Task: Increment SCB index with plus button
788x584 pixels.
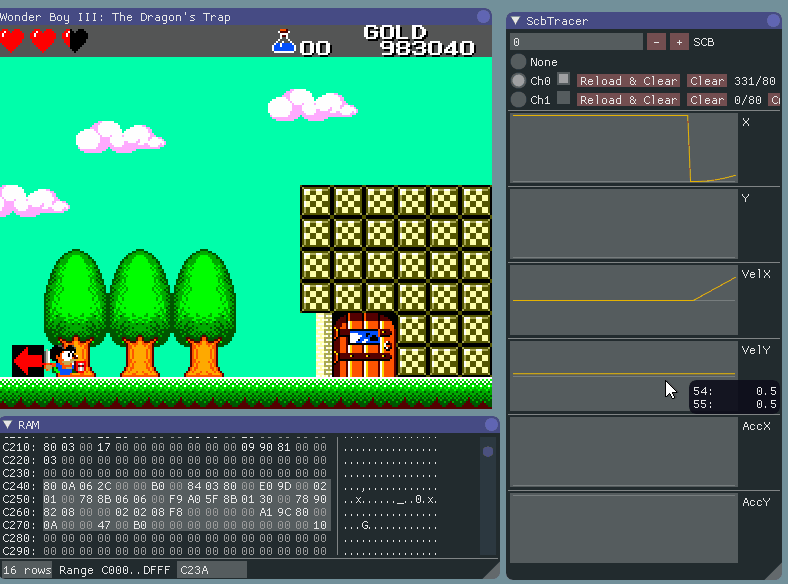Action: (x=679, y=42)
